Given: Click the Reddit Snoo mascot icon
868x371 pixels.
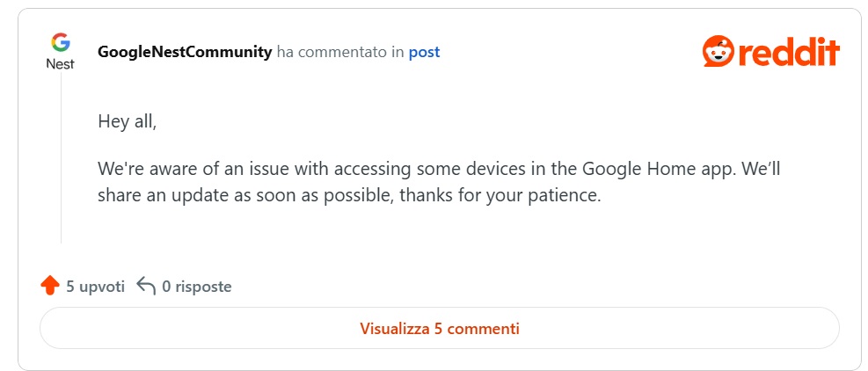Looking at the screenshot, I should (x=718, y=52).
